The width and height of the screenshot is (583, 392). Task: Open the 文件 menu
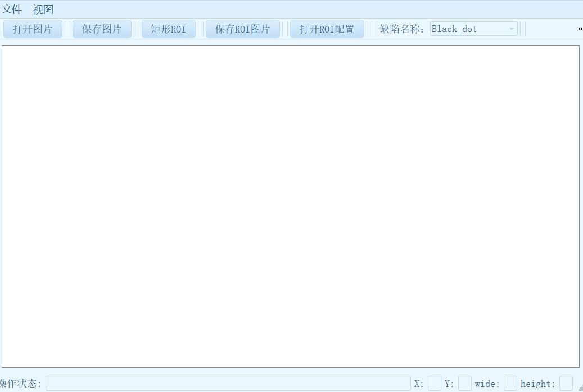tap(12, 10)
